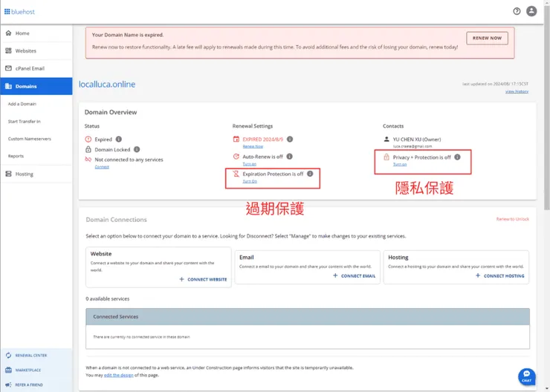Click the calendar icon by EXPIRED date
550x392 pixels.
coord(236,139)
